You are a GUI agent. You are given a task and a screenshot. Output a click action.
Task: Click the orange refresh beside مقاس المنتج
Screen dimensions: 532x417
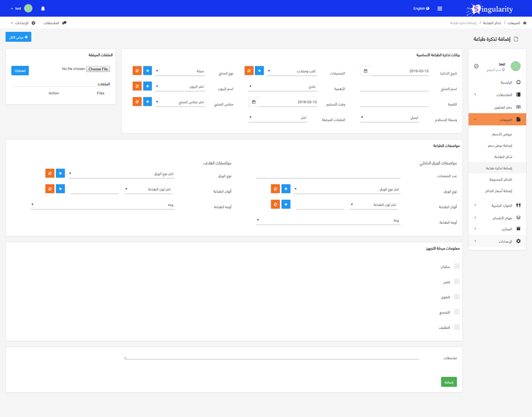tap(137, 101)
